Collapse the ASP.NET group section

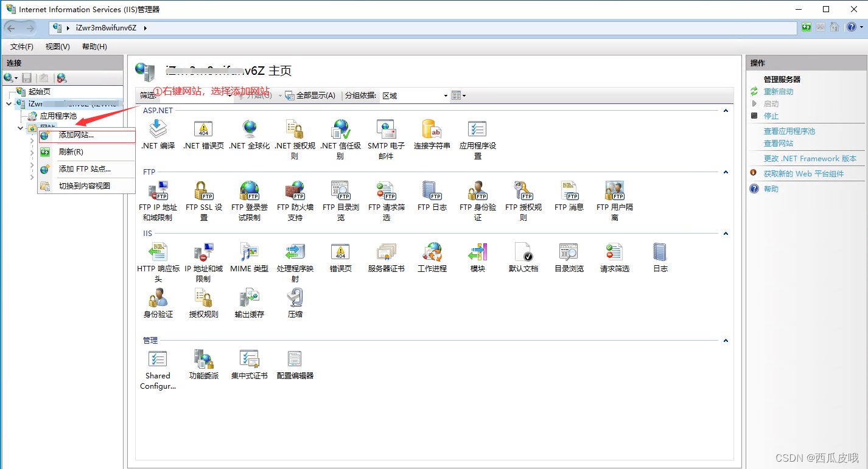click(726, 111)
